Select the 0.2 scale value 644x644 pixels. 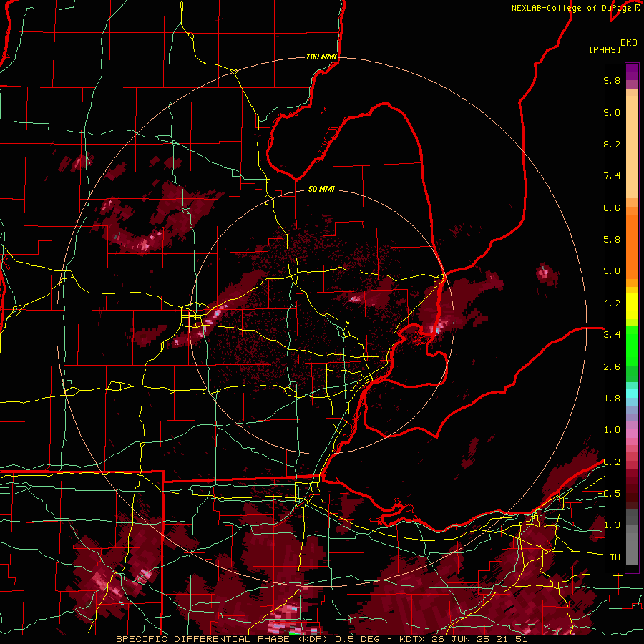[612, 462]
